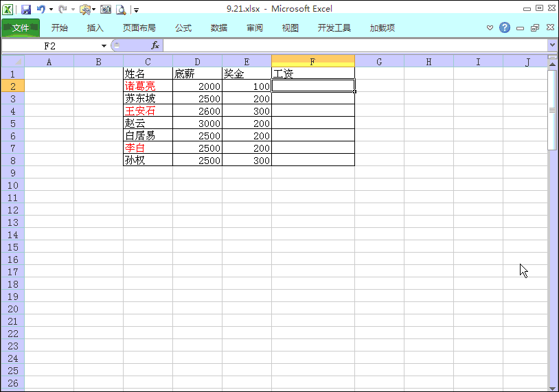The image size is (559, 392).
Task: Switch to the 开始 ribbon tab
Action: click(60, 27)
